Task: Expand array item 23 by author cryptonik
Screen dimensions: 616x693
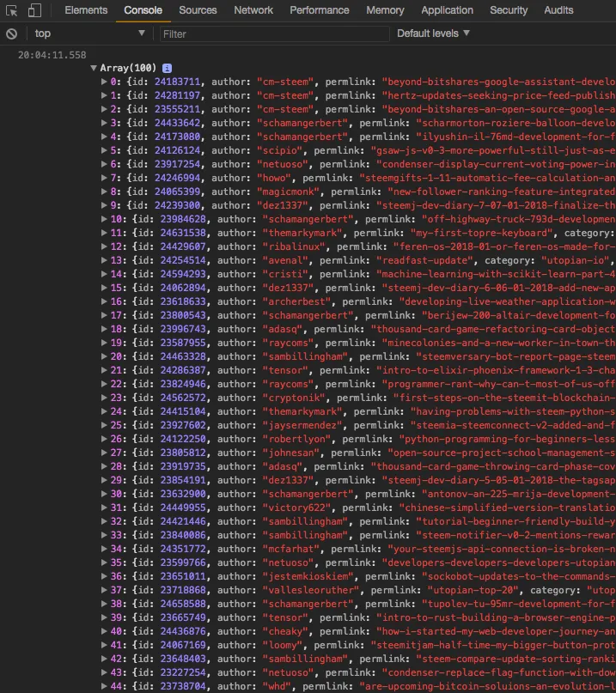Action: [x=104, y=398]
